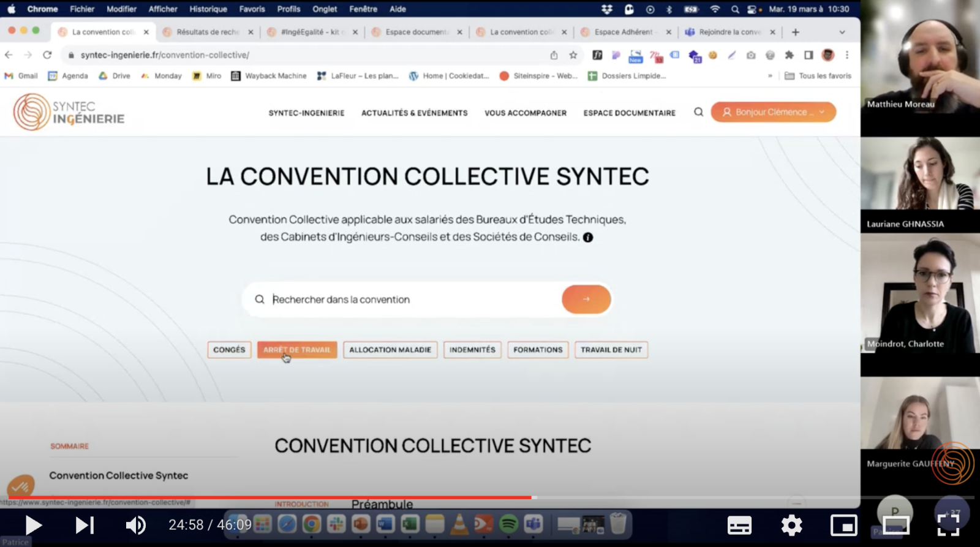Screen dimensions: 980x547
Task: Open the Chrome profile avatar
Action: tap(828, 55)
